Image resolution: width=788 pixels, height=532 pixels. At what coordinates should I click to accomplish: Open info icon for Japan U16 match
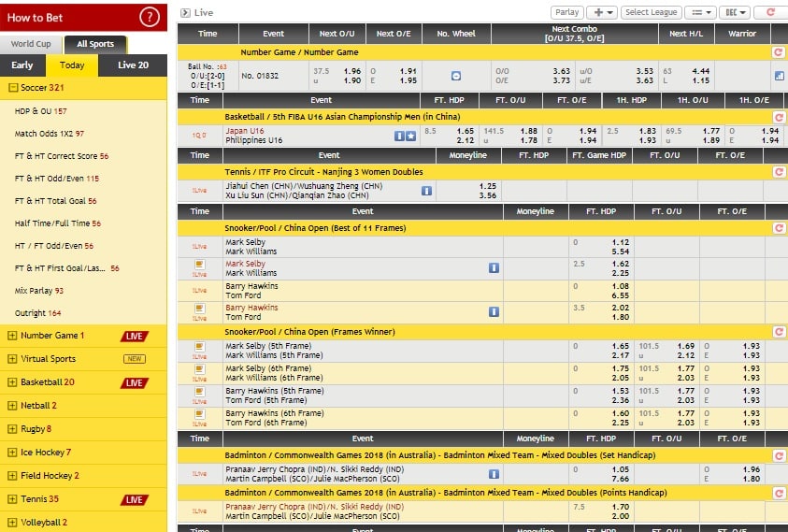(399, 136)
